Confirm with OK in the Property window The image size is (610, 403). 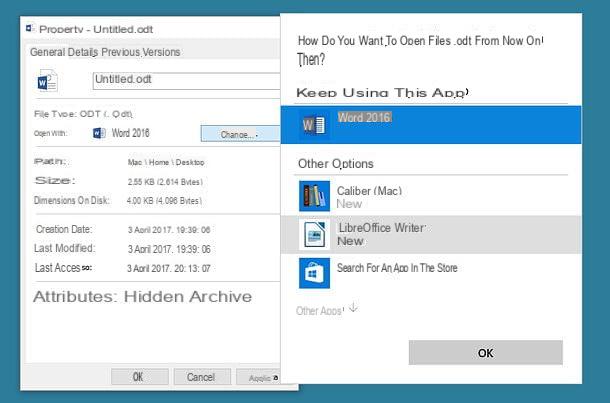pos(139,377)
